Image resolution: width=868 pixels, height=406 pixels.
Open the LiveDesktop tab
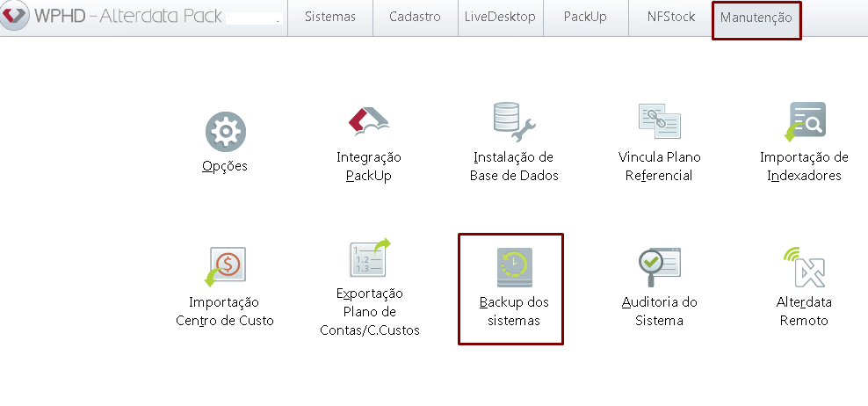(x=501, y=18)
